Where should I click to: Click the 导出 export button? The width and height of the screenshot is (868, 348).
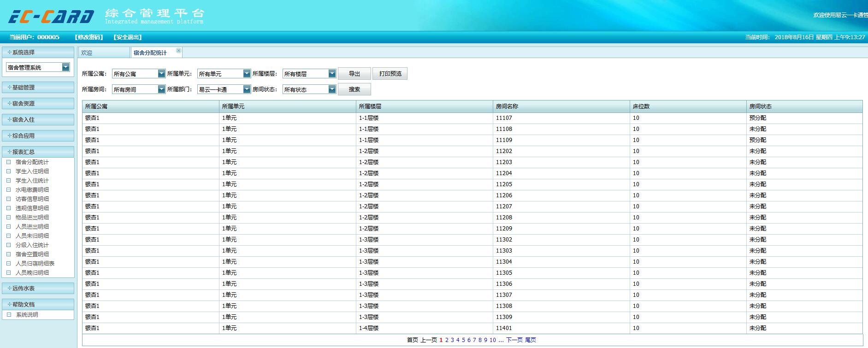(x=354, y=74)
